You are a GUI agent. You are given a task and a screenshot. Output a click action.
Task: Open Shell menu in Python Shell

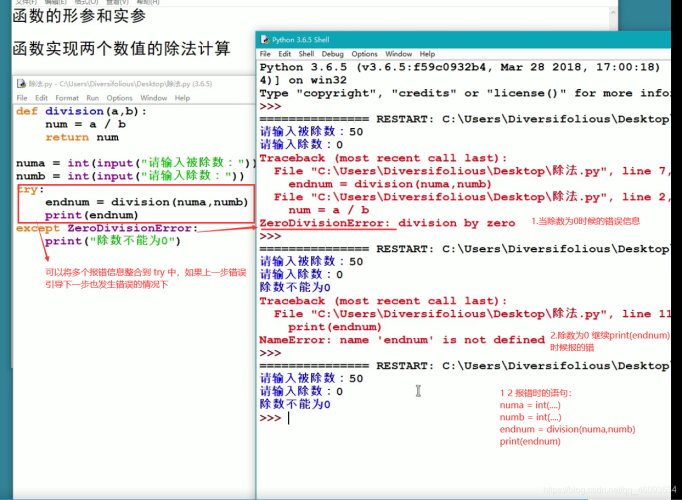[x=306, y=54]
